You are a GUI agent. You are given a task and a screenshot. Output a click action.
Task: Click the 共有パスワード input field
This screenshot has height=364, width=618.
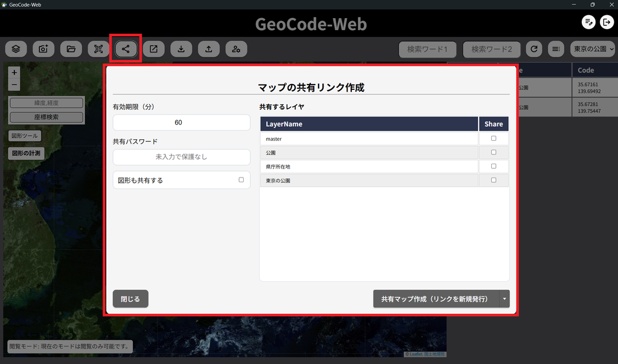[x=181, y=157]
